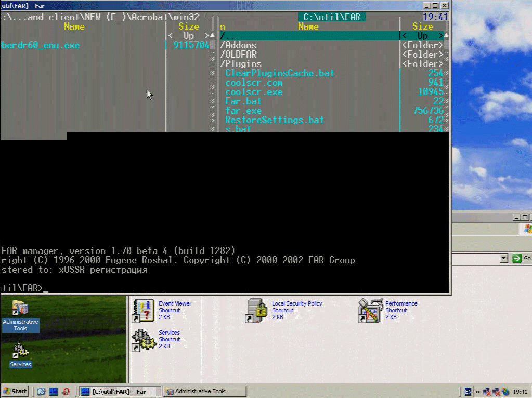Select the /Addons folder in right panel
The width and height of the screenshot is (532, 398).
[x=309, y=45]
